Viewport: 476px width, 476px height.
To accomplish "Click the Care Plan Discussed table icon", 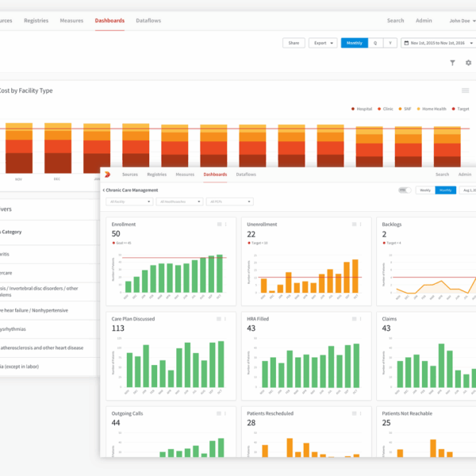I will pos(220,319).
